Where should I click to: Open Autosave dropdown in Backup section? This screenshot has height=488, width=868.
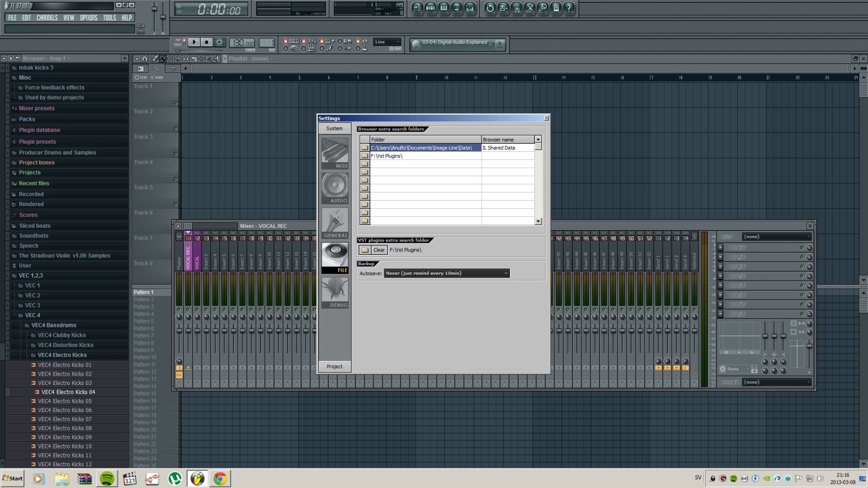click(x=447, y=273)
